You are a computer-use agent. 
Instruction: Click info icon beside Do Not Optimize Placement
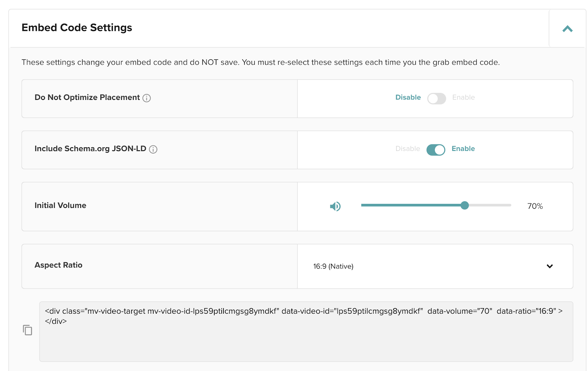click(147, 98)
